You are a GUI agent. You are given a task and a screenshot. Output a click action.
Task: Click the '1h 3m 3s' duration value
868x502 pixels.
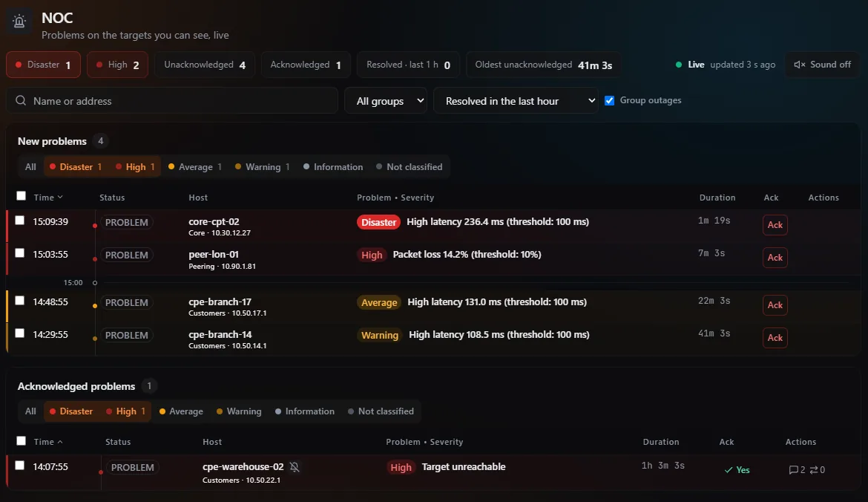tap(663, 466)
